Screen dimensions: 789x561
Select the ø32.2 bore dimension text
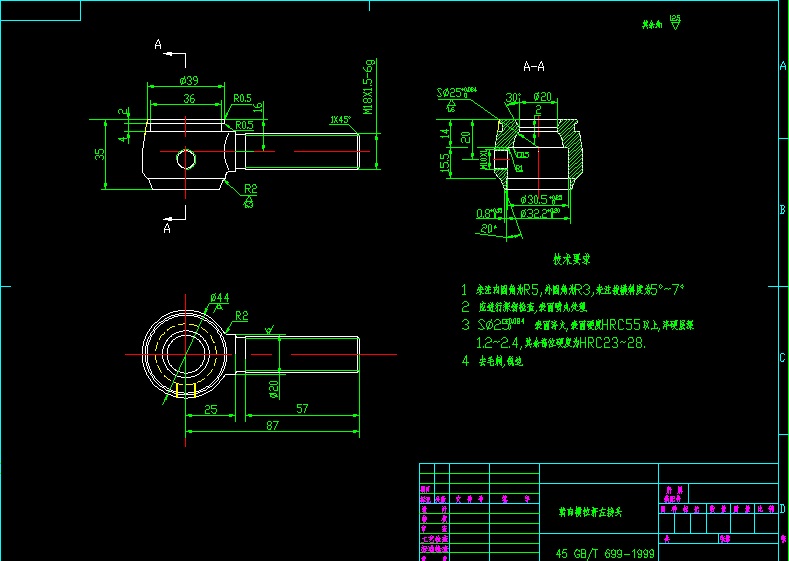pyautogui.click(x=540, y=214)
